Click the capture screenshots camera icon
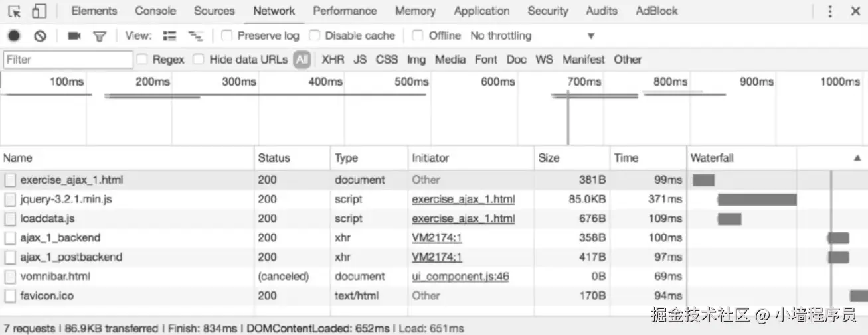 point(74,36)
